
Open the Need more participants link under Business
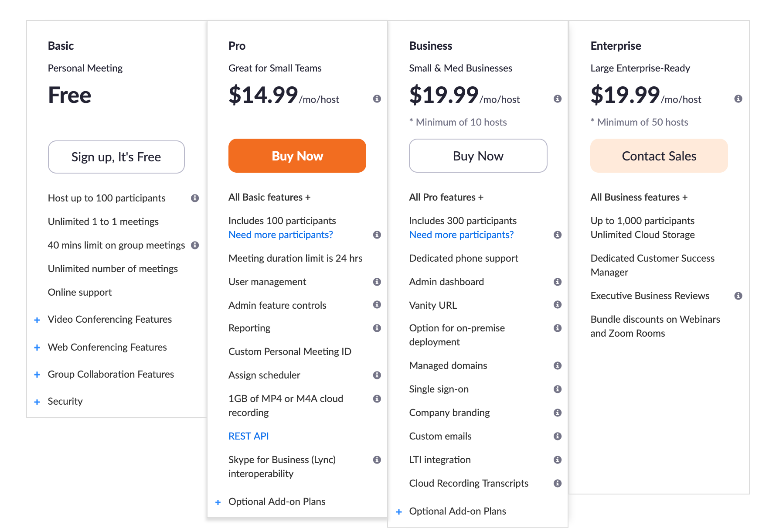tap(461, 235)
